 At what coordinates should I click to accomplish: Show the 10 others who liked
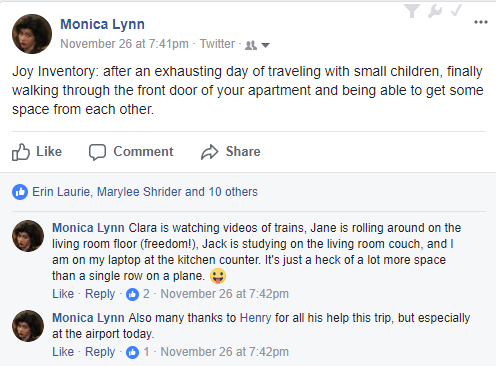pos(233,192)
